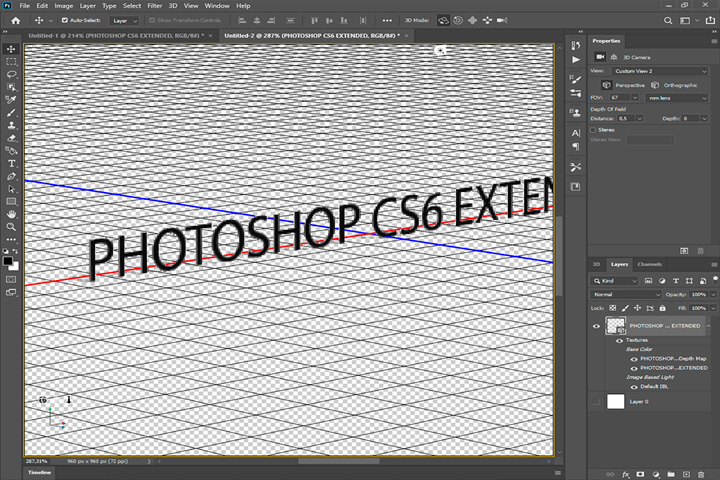The image size is (720, 480).
Task: Select the Type tool
Action: (x=11, y=164)
